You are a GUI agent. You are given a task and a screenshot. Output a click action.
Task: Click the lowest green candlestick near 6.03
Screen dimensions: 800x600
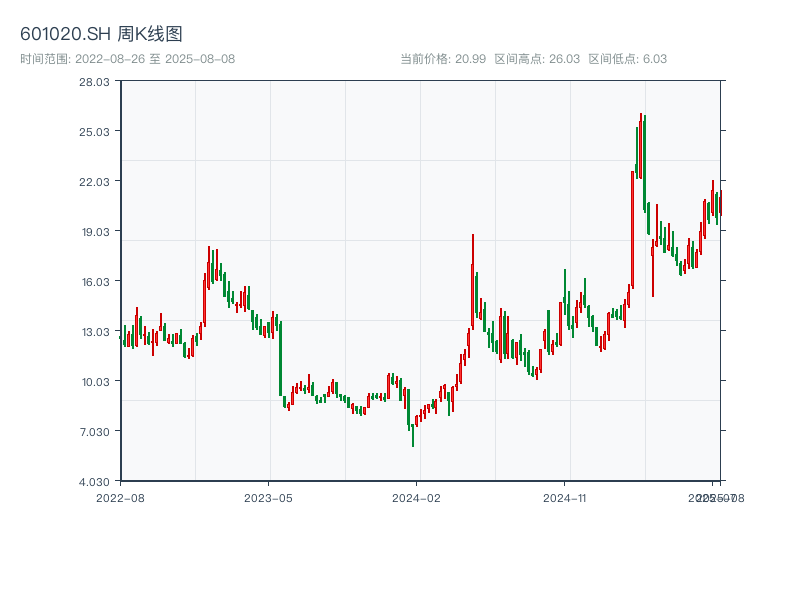[413, 435]
